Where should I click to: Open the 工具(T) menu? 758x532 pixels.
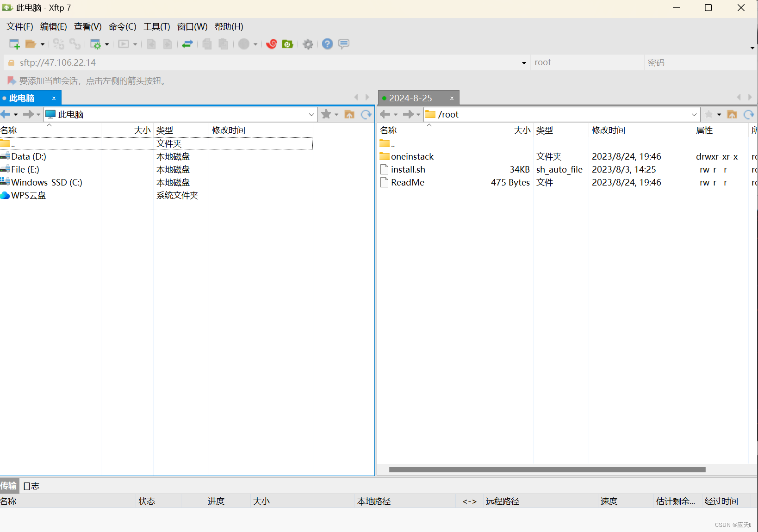coord(157,26)
